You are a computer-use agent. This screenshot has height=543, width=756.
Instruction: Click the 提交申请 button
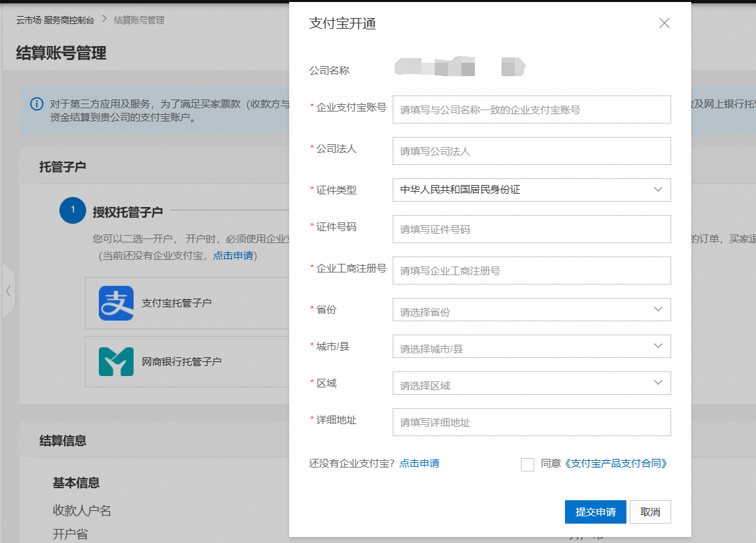point(596,512)
